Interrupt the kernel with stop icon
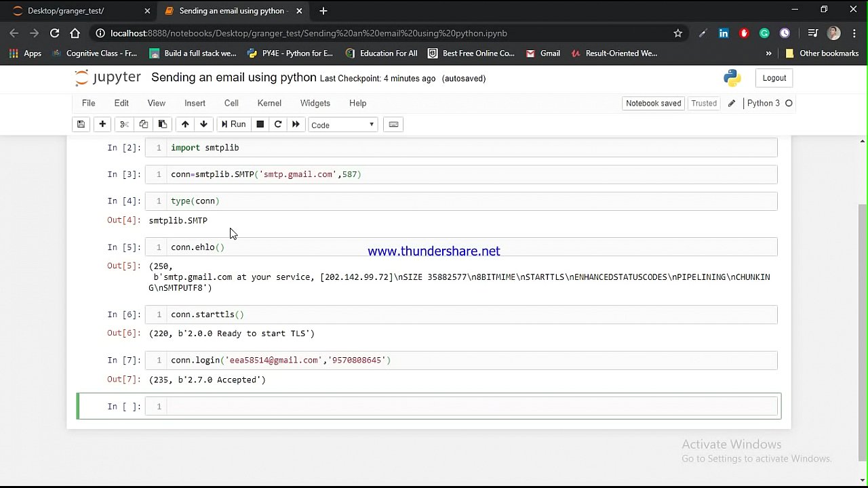 (x=260, y=124)
